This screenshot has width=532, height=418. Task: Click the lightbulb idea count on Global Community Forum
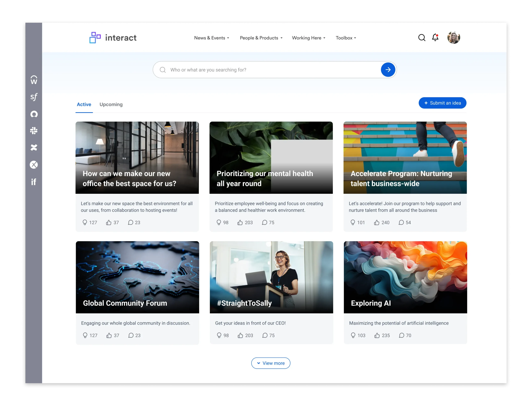click(x=85, y=335)
